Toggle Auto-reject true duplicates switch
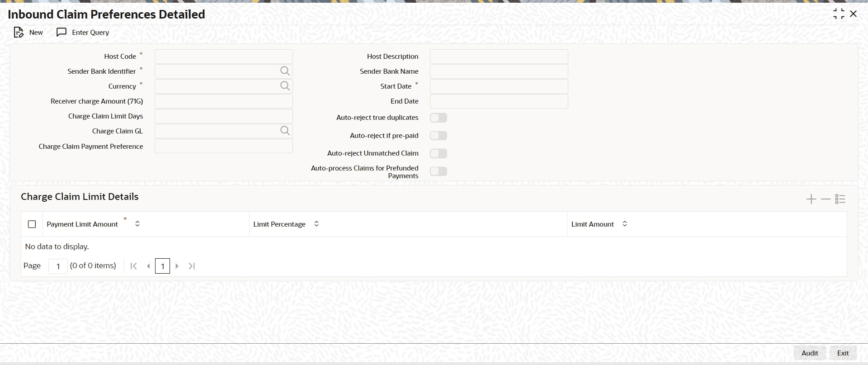868x365 pixels. click(439, 118)
